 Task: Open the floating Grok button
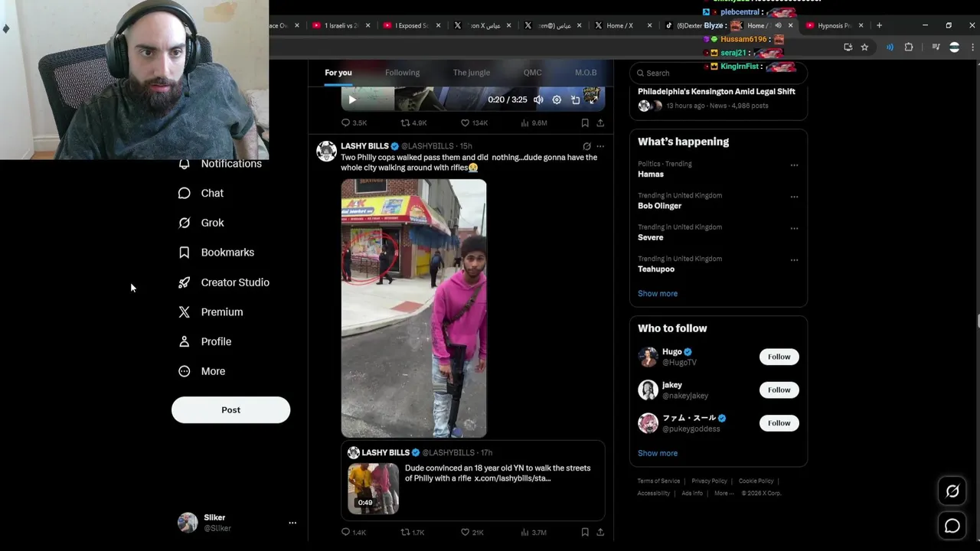[952, 492]
